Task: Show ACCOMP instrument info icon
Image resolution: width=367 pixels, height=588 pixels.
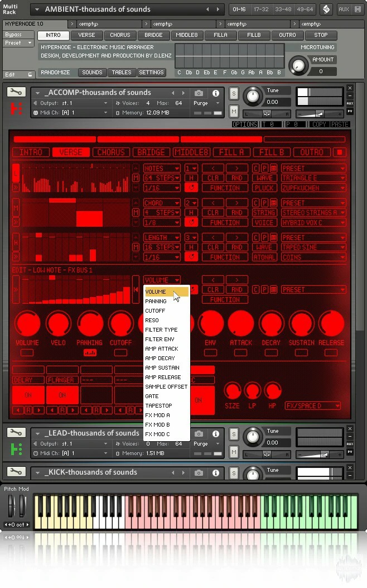Action: pos(216,93)
